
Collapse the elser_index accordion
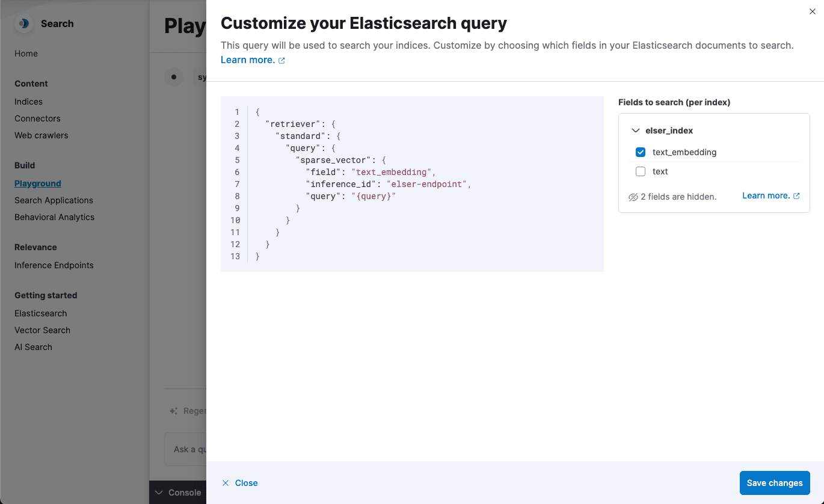pyautogui.click(x=636, y=131)
